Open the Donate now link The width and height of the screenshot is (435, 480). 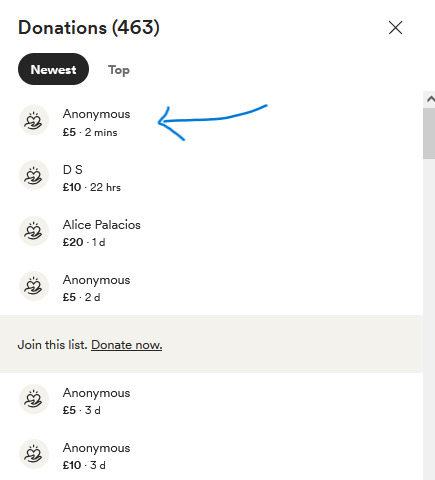[x=127, y=345]
